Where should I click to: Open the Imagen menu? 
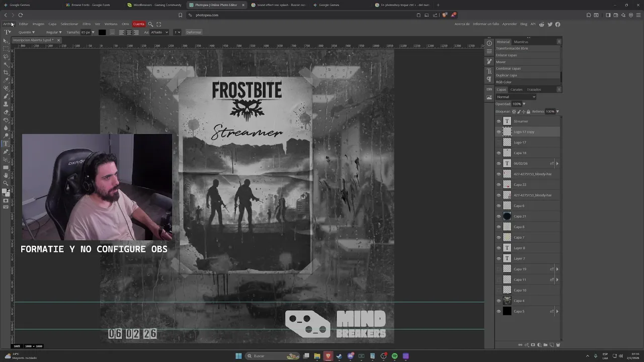pos(38,24)
